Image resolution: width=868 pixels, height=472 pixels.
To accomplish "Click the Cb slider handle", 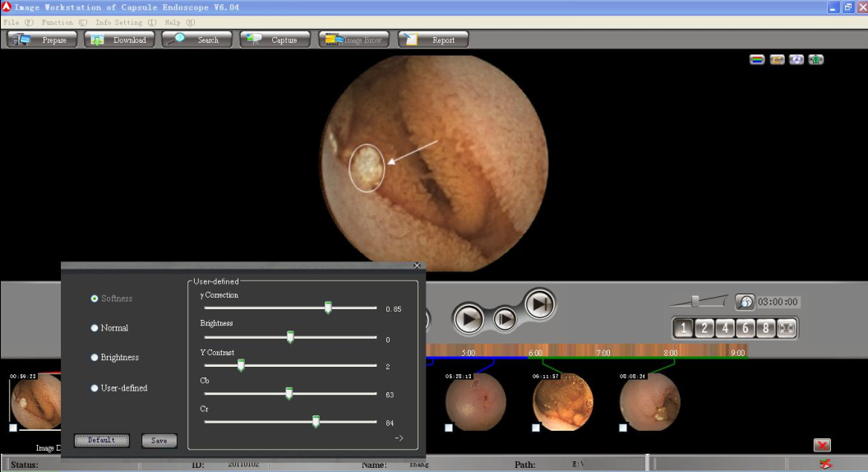I will (x=289, y=393).
